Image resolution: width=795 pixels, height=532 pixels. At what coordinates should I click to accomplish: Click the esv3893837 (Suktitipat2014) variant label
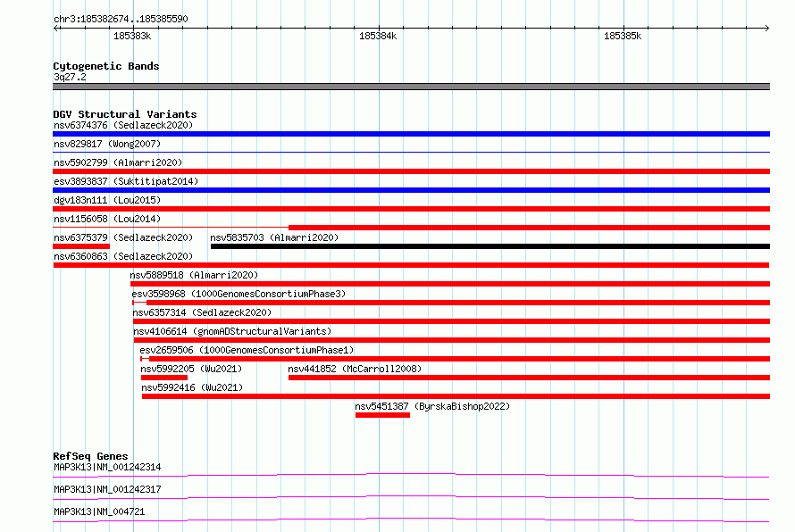pyautogui.click(x=126, y=181)
